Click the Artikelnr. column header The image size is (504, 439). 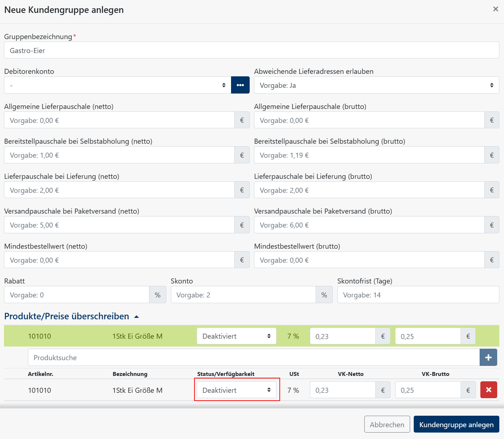(40, 374)
